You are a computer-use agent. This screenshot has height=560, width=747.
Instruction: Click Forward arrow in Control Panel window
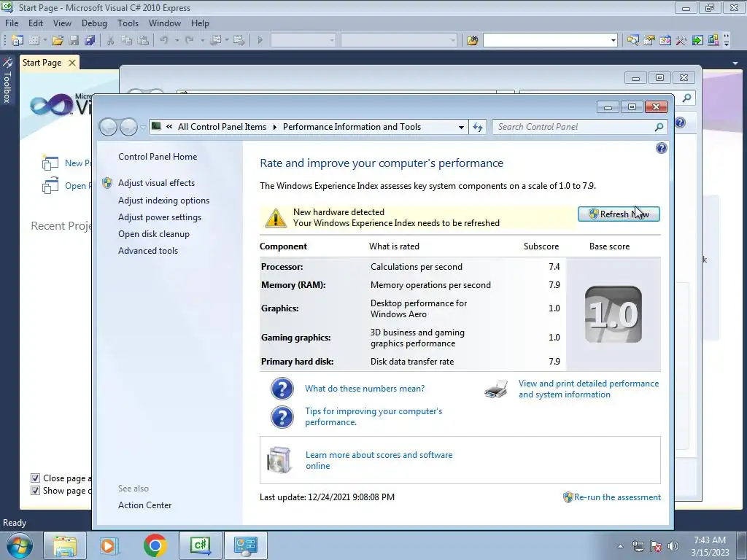pyautogui.click(x=128, y=127)
